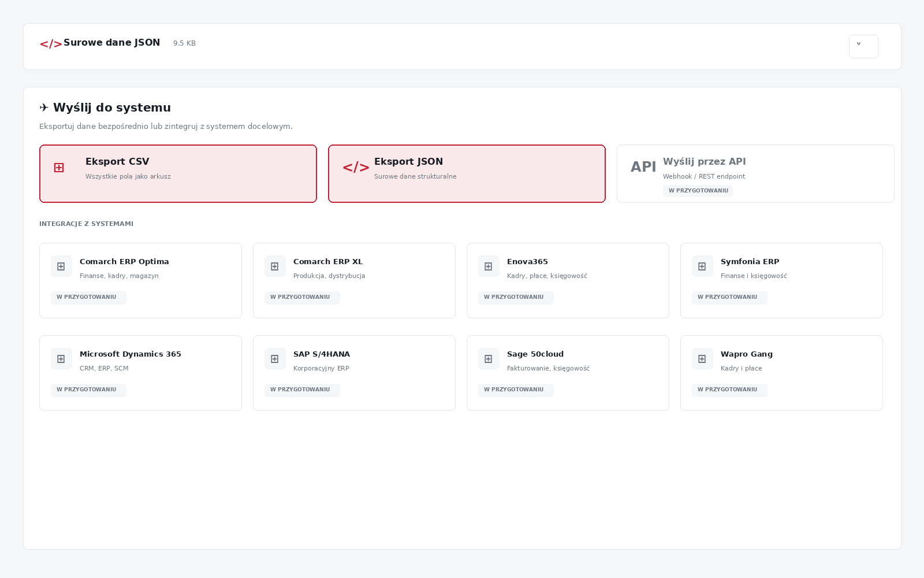924x578 pixels.
Task: Click the Wapro Gang icon
Action: [x=702, y=359]
